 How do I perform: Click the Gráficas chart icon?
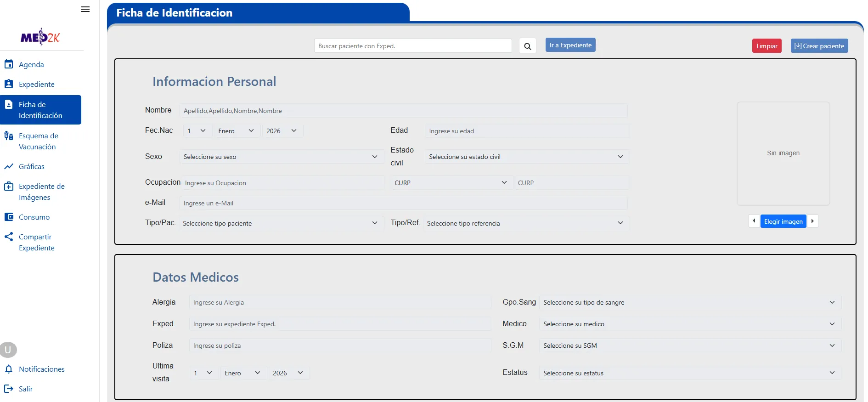coord(9,166)
